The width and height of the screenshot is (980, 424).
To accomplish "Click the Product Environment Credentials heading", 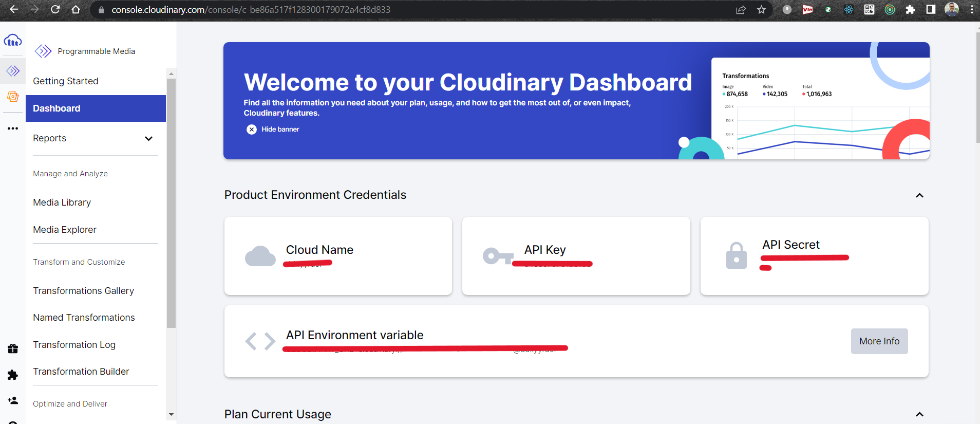I will [315, 195].
